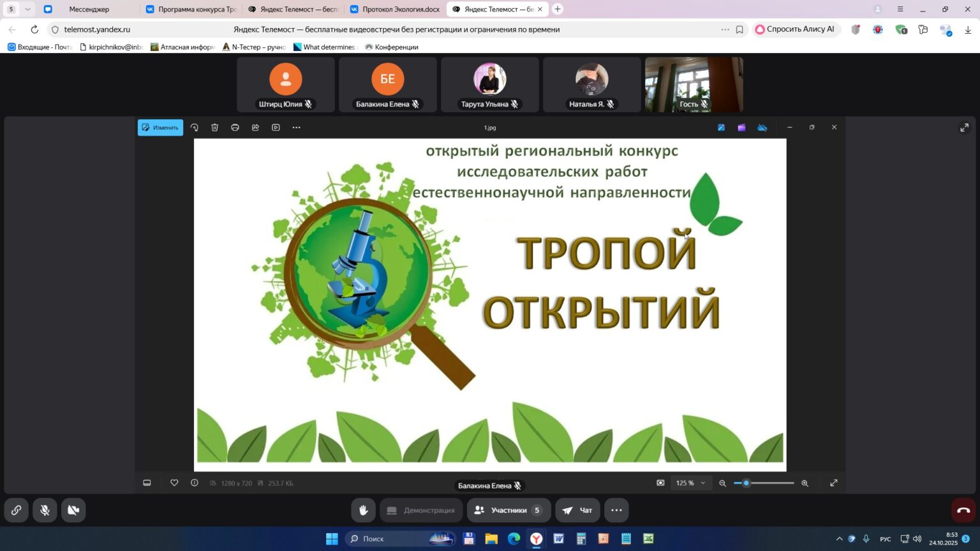Print the image using printer icon
This screenshot has width=980, height=551.
pos(235,128)
